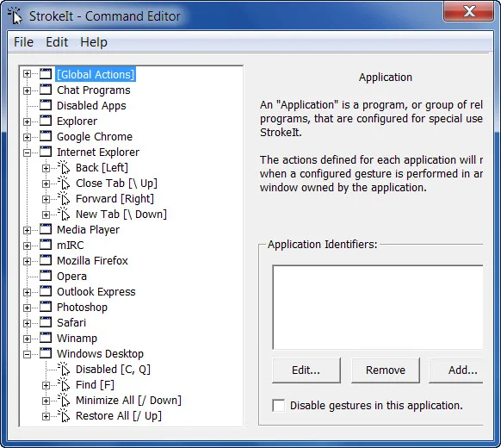
Task: Click the gesture icon beside Restore All
Action: point(64,415)
